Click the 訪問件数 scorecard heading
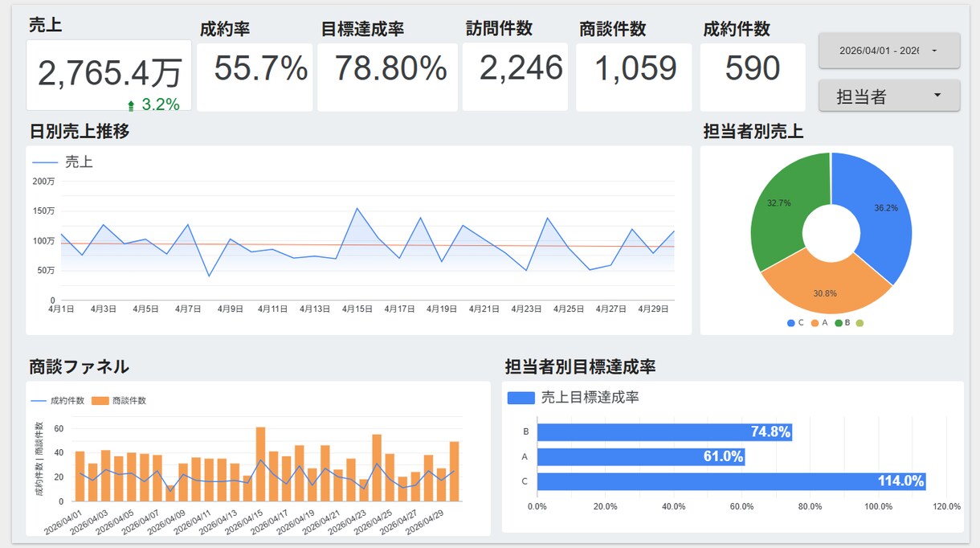The height and width of the screenshot is (548, 980). click(499, 28)
